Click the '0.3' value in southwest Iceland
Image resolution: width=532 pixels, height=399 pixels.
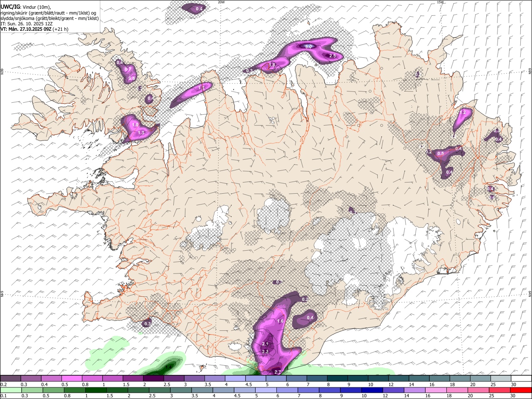(x=148, y=324)
